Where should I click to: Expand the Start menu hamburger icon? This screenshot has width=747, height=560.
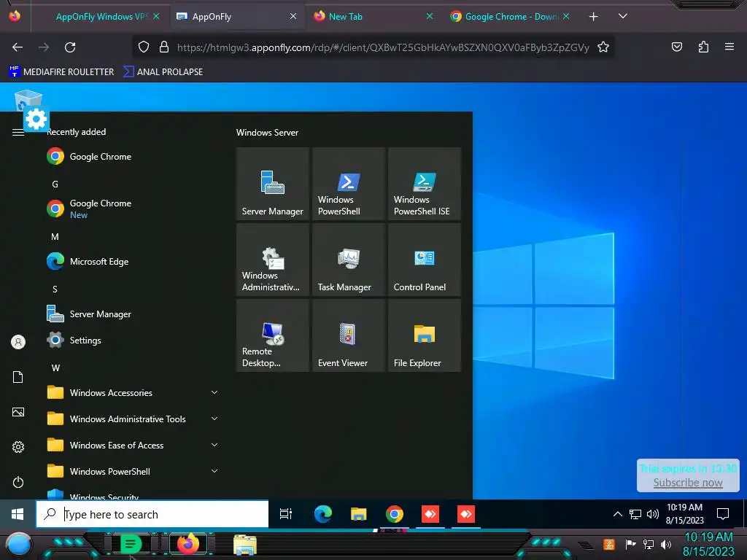pos(18,133)
